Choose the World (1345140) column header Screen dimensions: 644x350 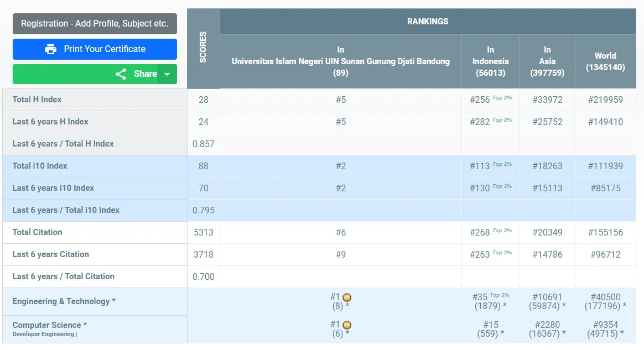click(605, 61)
